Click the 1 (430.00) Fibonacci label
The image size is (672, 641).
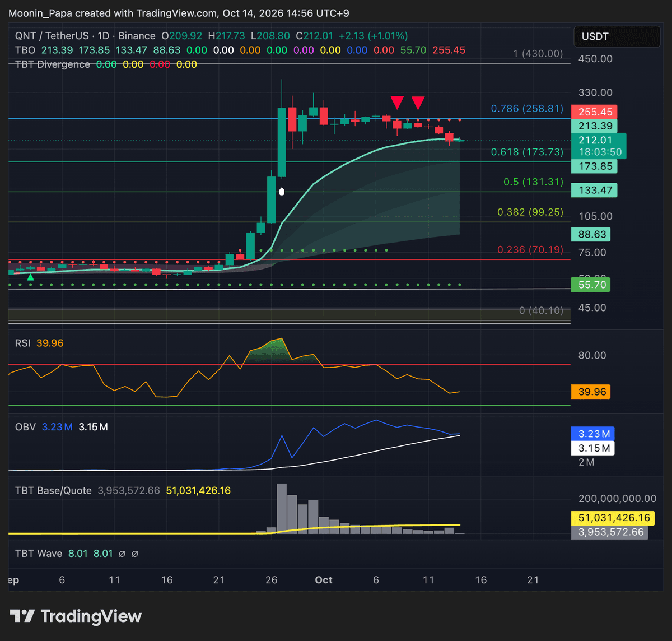(x=538, y=54)
